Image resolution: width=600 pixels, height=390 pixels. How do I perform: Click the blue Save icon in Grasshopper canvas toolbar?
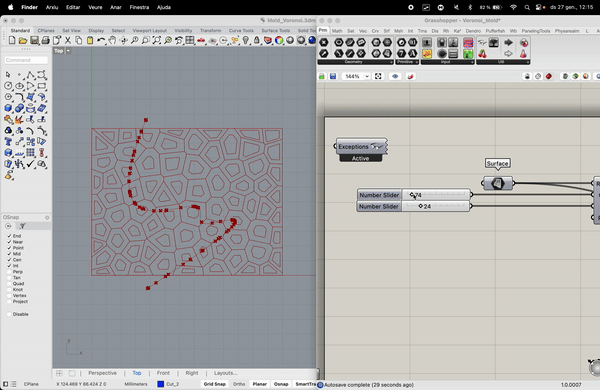coord(333,76)
